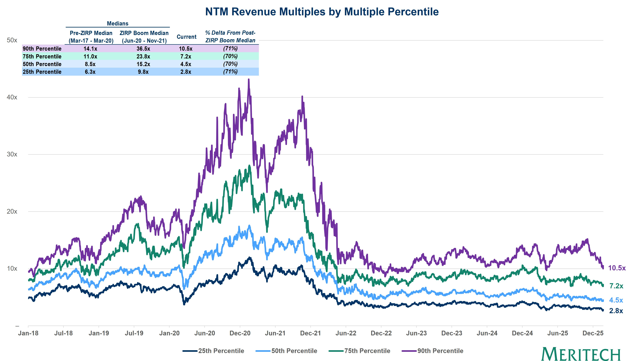Click the 7.2x end label on chart

[616, 286]
